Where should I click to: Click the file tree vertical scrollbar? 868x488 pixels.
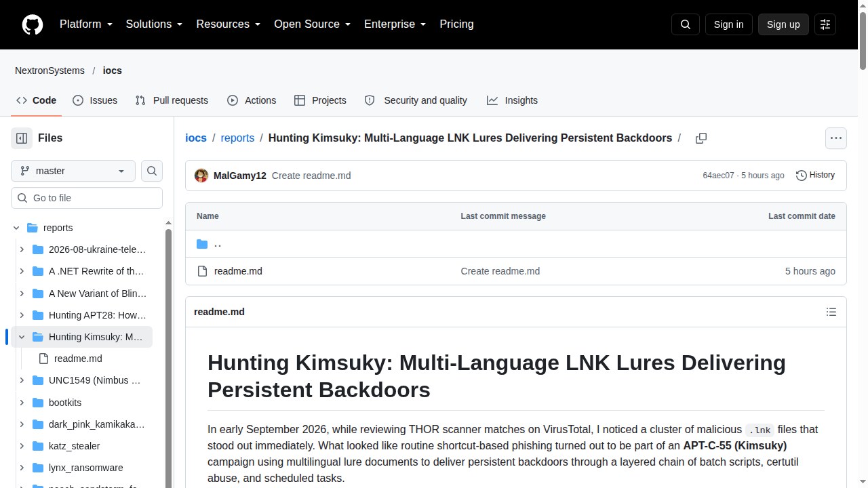click(168, 358)
